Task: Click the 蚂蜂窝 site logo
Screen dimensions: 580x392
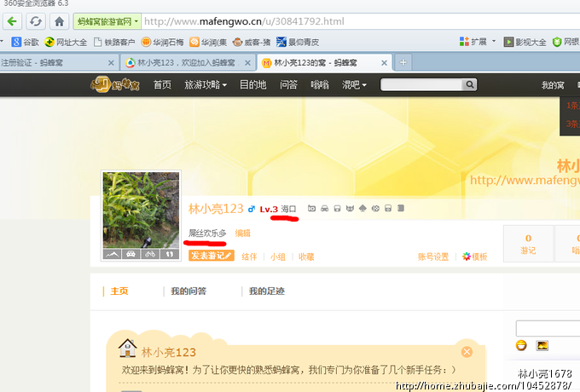Action: 115,84
